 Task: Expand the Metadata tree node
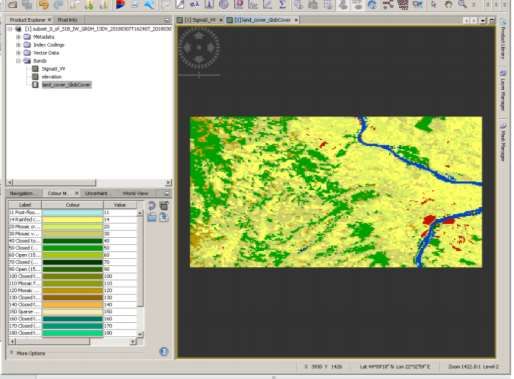click(x=18, y=37)
